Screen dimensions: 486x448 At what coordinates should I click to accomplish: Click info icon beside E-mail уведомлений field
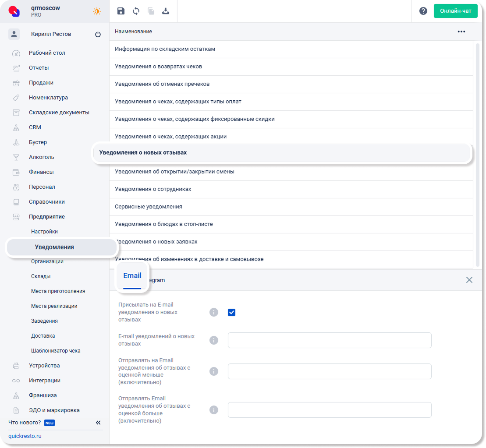(x=214, y=340)
